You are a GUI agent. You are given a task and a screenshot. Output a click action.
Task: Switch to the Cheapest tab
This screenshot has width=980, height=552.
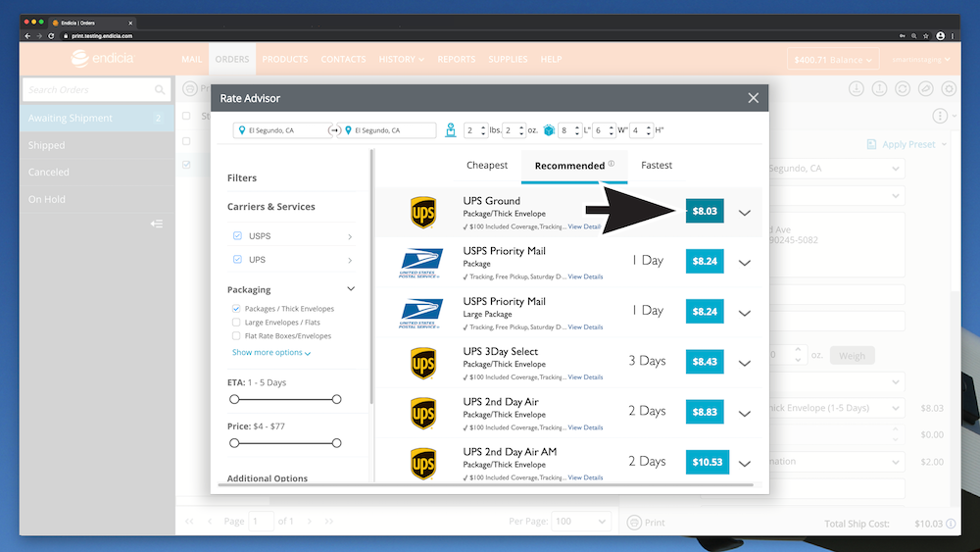487,165
